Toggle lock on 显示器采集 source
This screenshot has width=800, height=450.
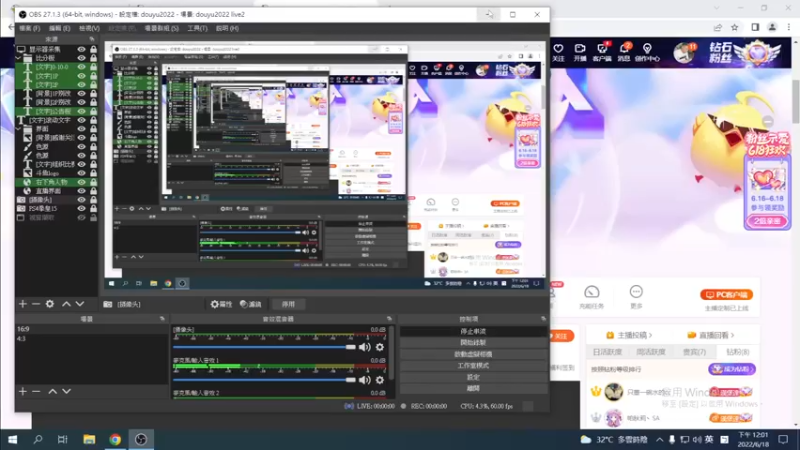tap(93, 49)
